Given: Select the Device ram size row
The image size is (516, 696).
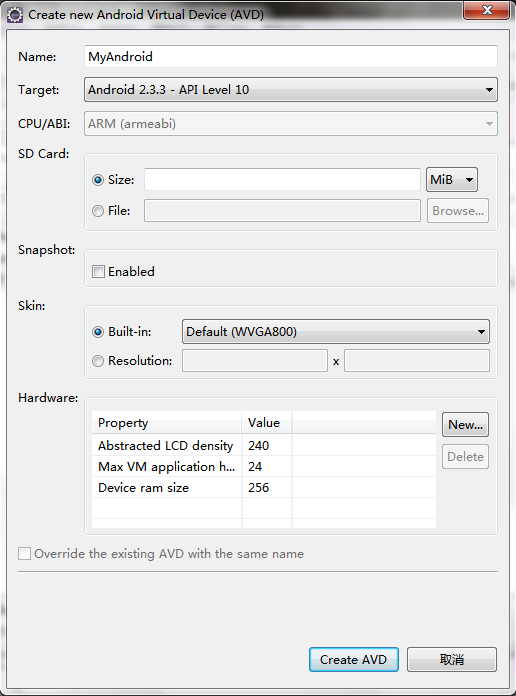Looking at the screenshot, I should 264,487.
